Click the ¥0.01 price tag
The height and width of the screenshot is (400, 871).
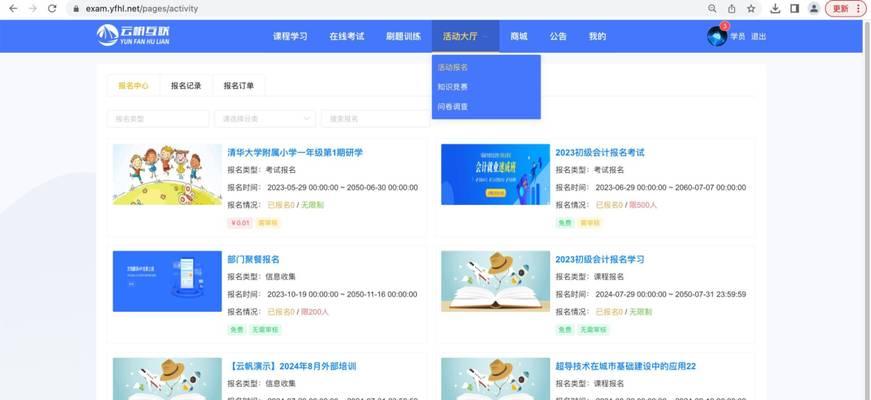coord(240,223)
